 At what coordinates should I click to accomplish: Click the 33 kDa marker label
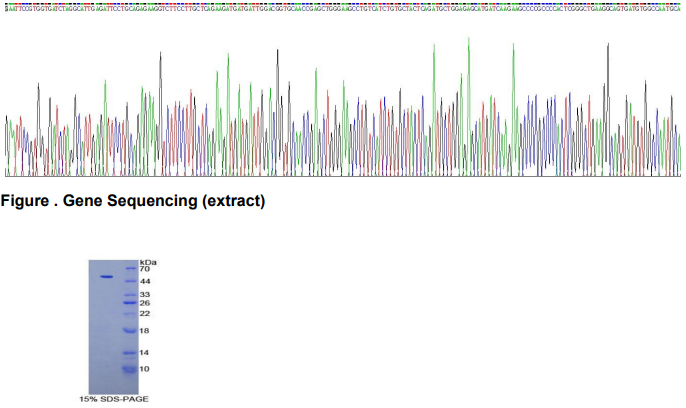point(145,295)
